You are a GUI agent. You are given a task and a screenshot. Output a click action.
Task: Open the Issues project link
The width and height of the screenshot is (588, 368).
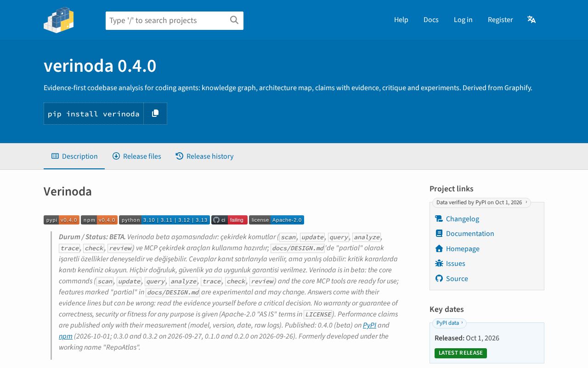456,264
